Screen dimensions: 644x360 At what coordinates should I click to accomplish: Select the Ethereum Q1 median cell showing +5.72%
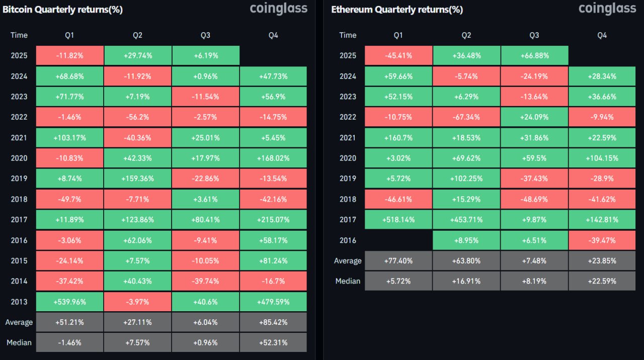(398, 281)
